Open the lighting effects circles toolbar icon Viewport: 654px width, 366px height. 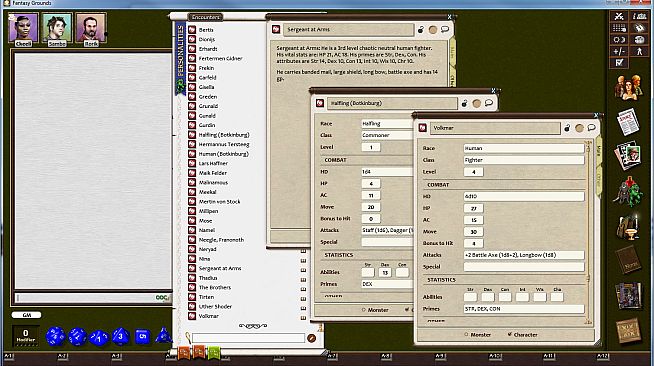619,40
